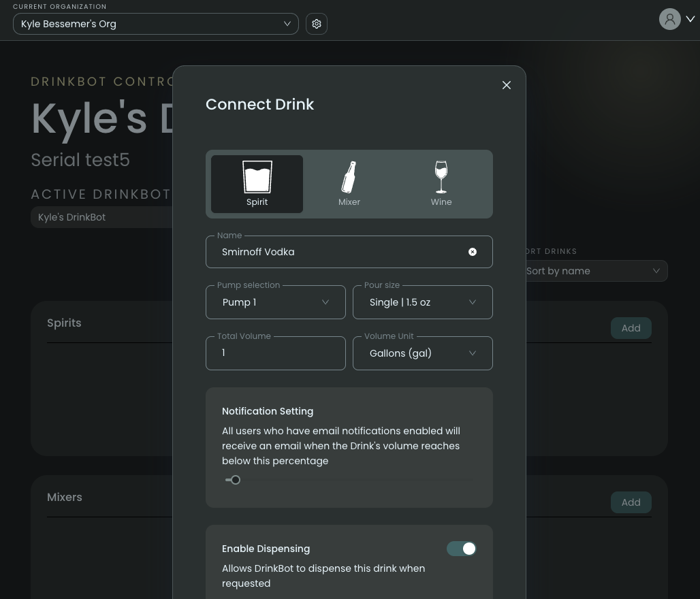Click into the Total Volume field
Image resolution: width=700 pixels, height=599 pixels.
click(275, 353)
